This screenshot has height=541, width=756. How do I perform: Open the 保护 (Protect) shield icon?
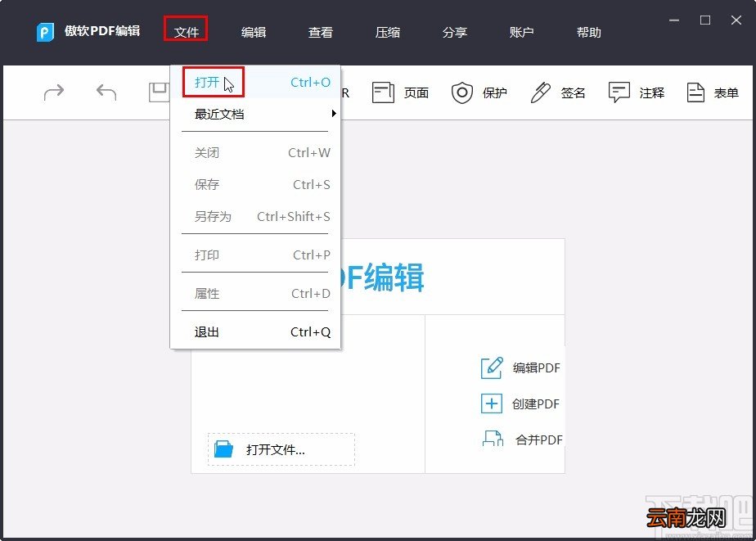pyautogui.click(x=462, y=92)
